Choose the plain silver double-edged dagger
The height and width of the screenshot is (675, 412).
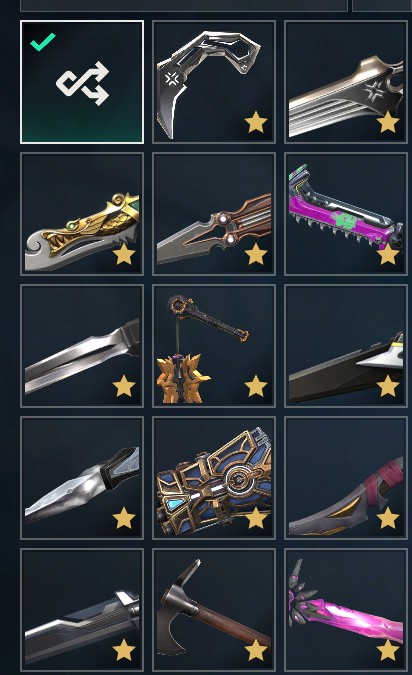82,346
